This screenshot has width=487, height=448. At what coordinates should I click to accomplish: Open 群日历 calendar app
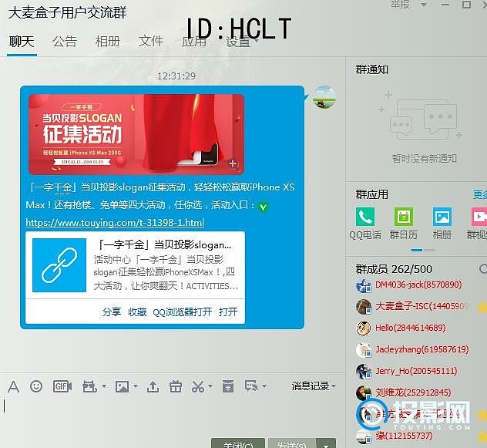pyautogui.click(x=404, y=217)
